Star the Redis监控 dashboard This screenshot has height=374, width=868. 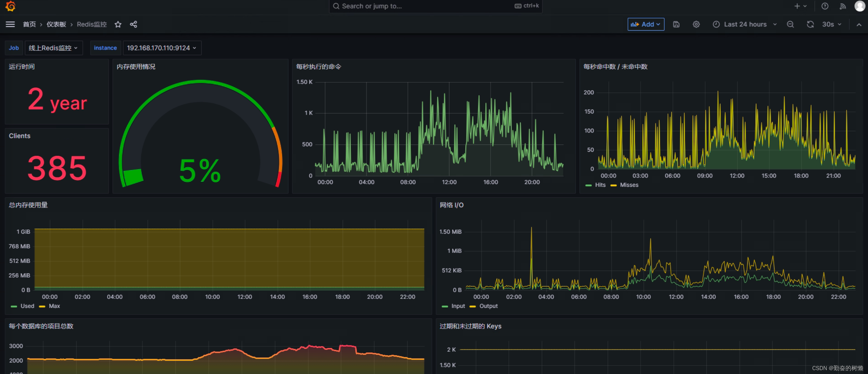(118, 24)
